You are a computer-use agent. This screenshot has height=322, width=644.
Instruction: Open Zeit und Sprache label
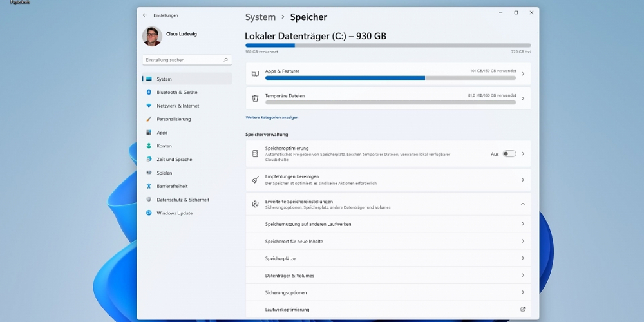[174, 159]
